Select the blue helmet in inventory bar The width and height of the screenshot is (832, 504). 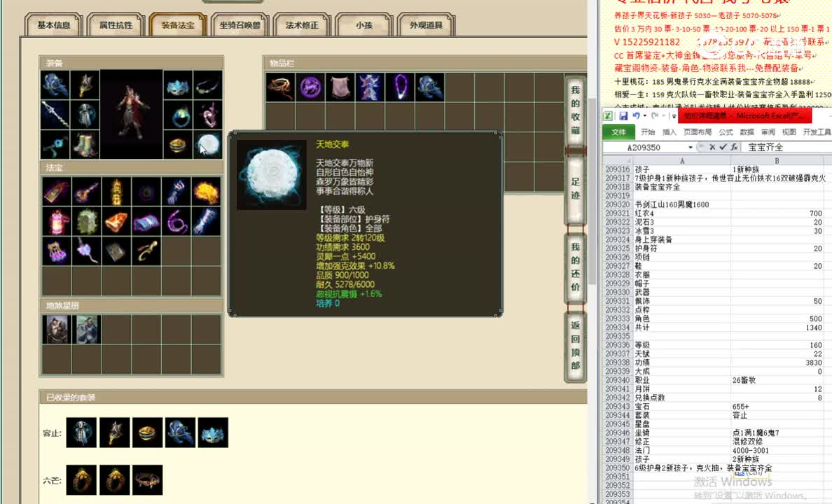point(429,87)
